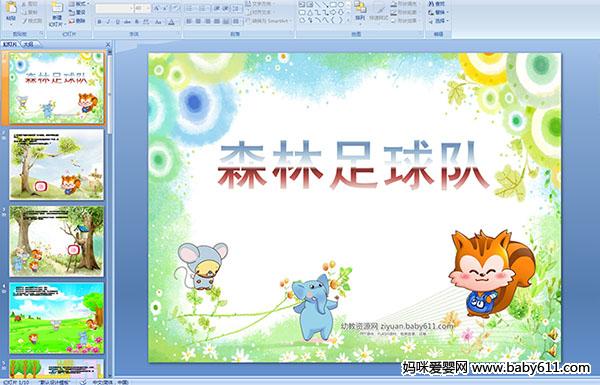Click the Reset slide (重设) icon
The height and width of the screenshot is (385, 600).
pos(77,13)
